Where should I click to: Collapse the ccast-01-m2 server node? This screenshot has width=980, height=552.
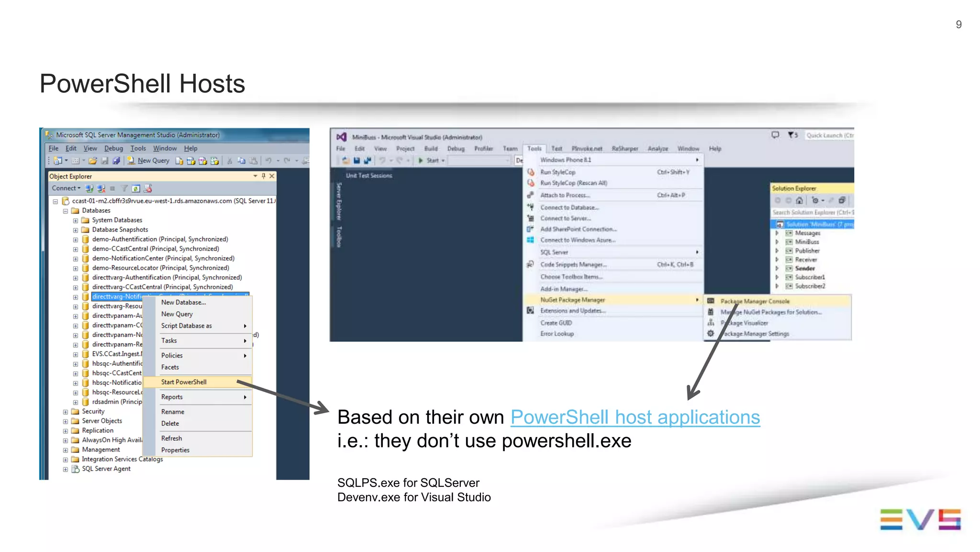tap(56, 202)
